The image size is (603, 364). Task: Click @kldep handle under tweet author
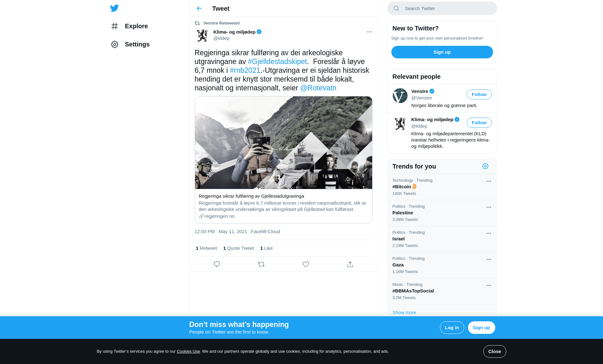pyautogui.click(x=221, y=38)
